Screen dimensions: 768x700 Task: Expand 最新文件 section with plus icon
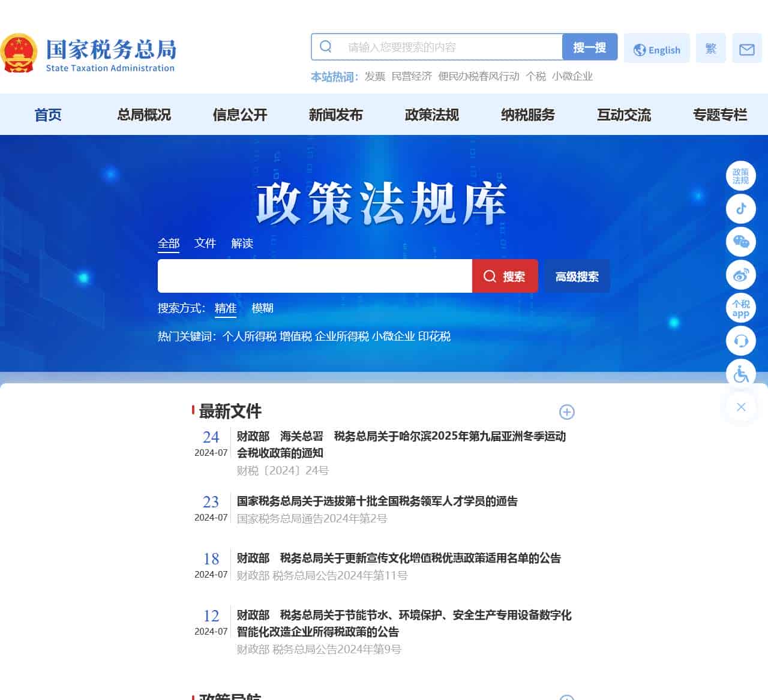click(567, 412)
